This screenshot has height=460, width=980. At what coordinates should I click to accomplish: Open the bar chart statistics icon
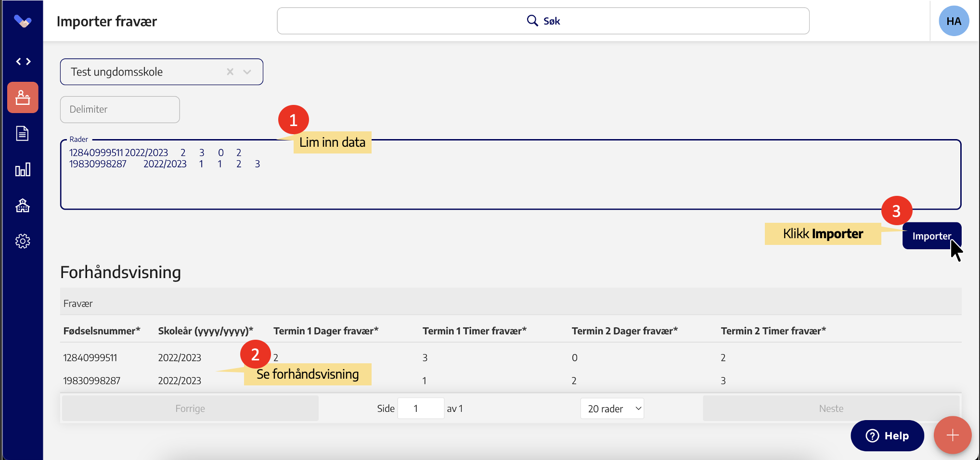point(23,169)
